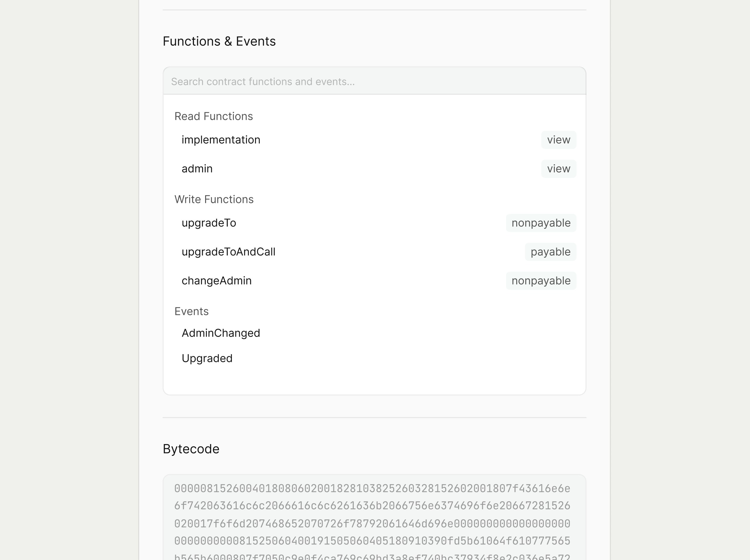Click the first line of bytecode
Viewport: 750px width, 560px height.
[x=373, y=488]
